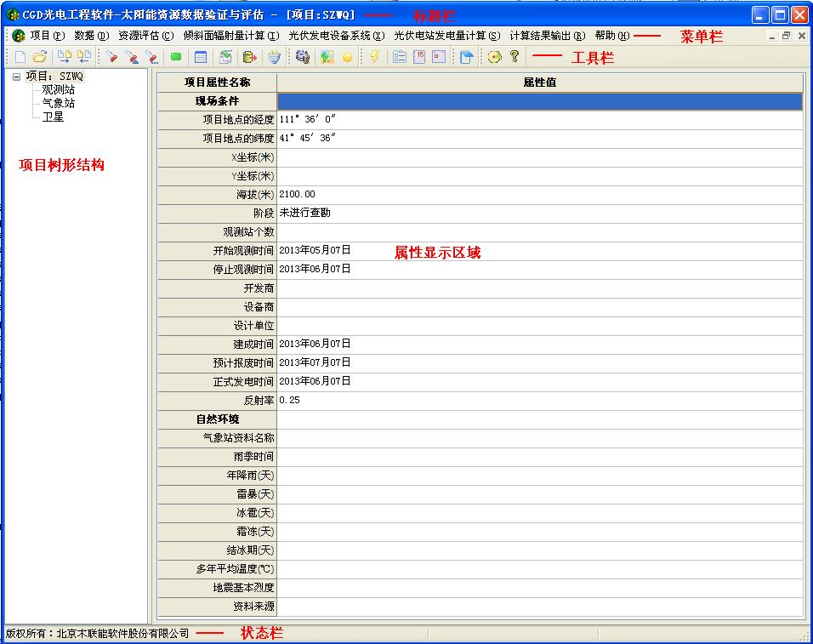
Task: Click the page with small red square icon
Action: tap(439, 57)
